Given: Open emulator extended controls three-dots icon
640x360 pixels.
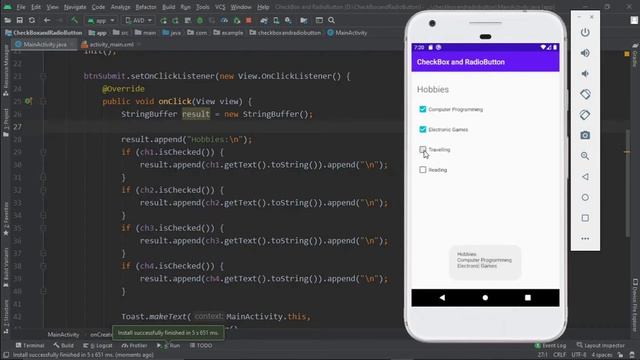Looking at the screenshot, I should point(585,239).
